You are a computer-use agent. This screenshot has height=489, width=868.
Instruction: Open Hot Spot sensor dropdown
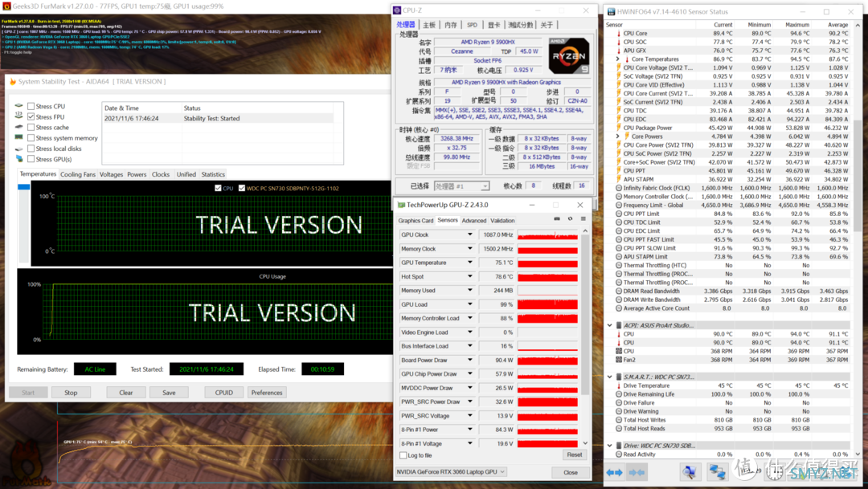(470, 276)
